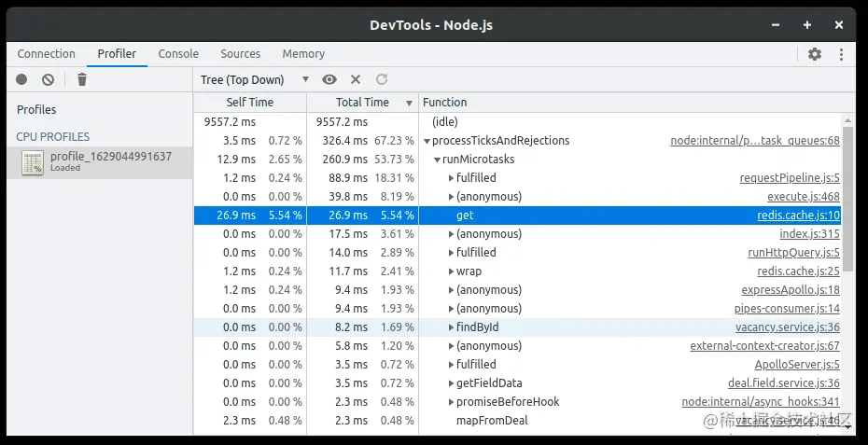Start CPU profile recording with record button

(21, 79)
